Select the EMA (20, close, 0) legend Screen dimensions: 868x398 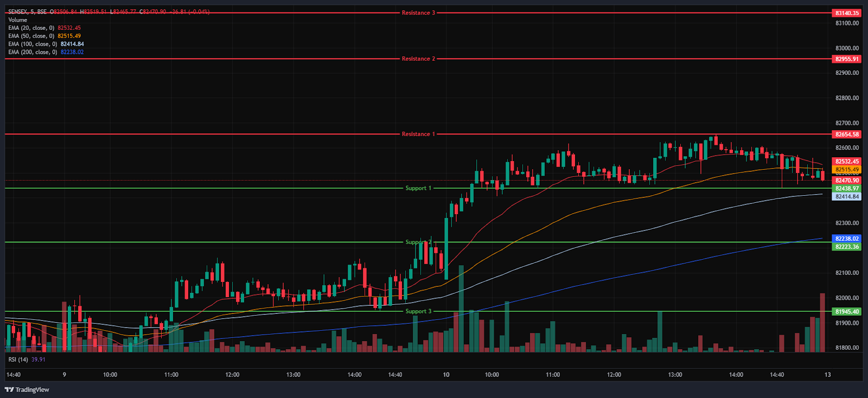[x=31, y=28]
